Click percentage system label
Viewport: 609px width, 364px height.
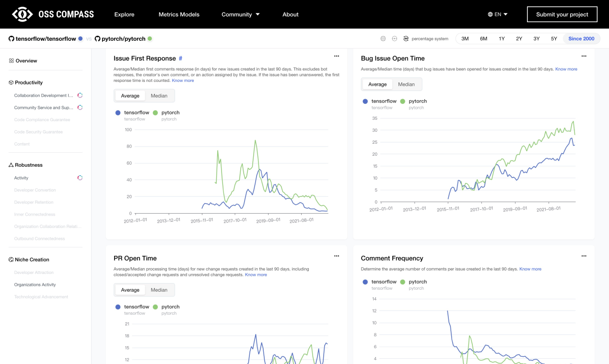coord(430,39)
